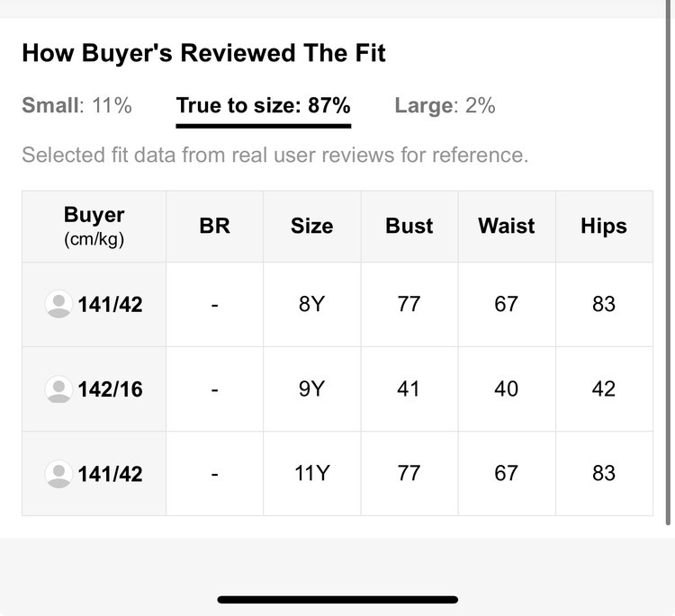
Task: Select the Small: 11% fit tab
Action: (76, 105)
